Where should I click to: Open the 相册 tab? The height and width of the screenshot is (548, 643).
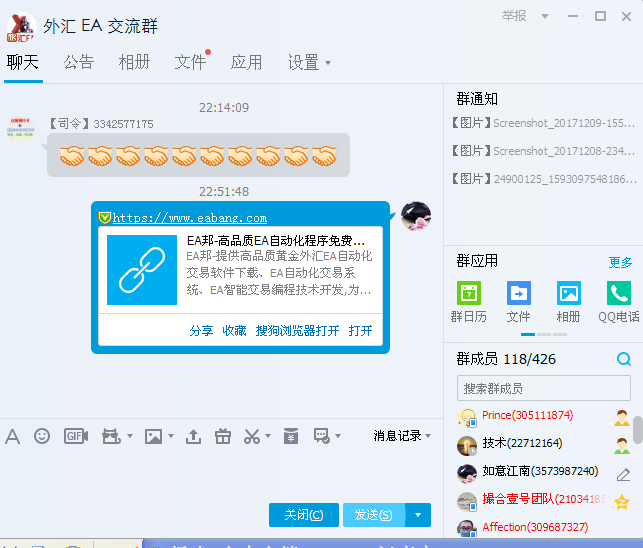(135, 62)
